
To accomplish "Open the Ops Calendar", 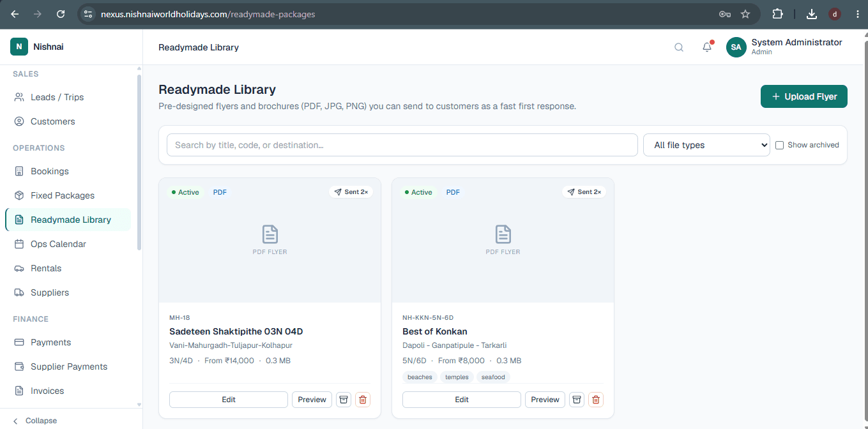I will 68,244.
